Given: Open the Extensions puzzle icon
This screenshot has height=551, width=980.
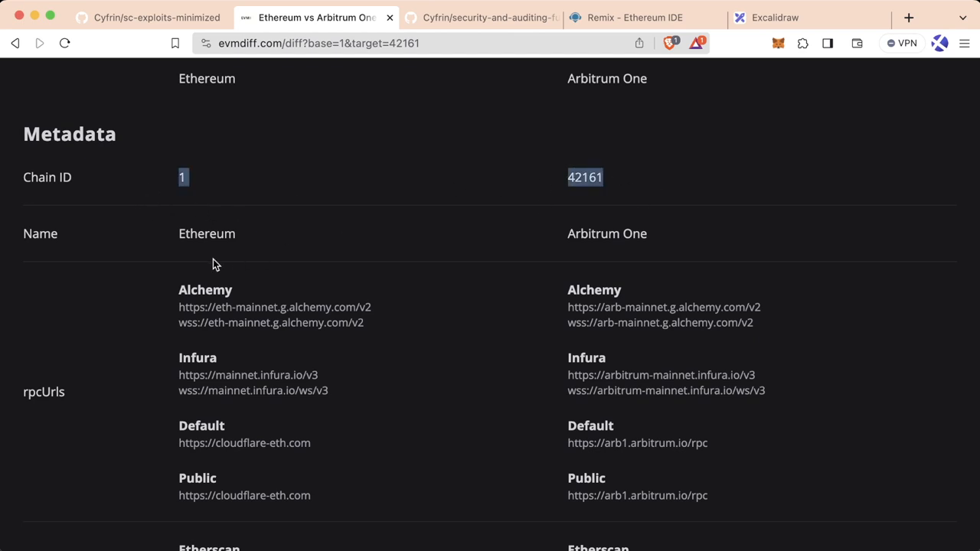Looking at the screenshot, I should [x=802, y=44].
